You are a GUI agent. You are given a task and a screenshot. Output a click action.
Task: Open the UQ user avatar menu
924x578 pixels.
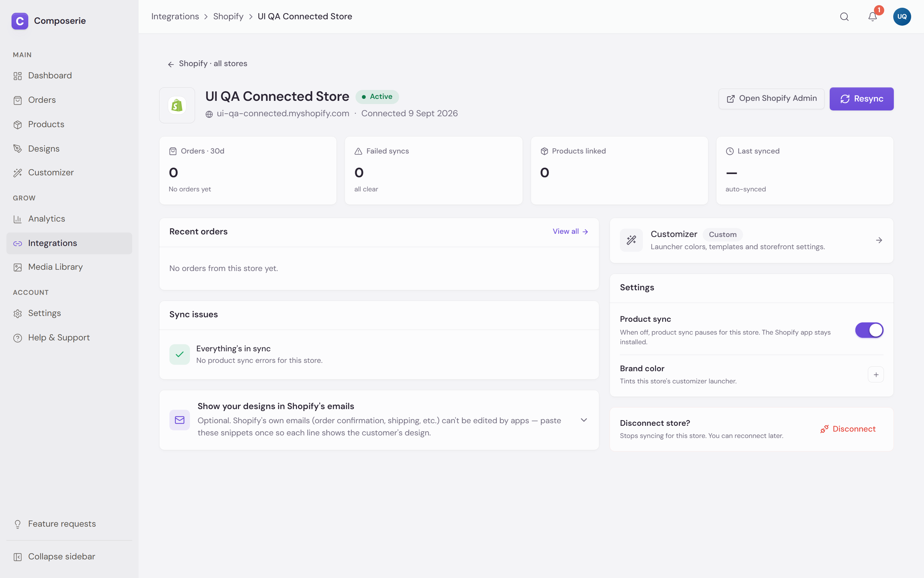(x=902, y=16)
